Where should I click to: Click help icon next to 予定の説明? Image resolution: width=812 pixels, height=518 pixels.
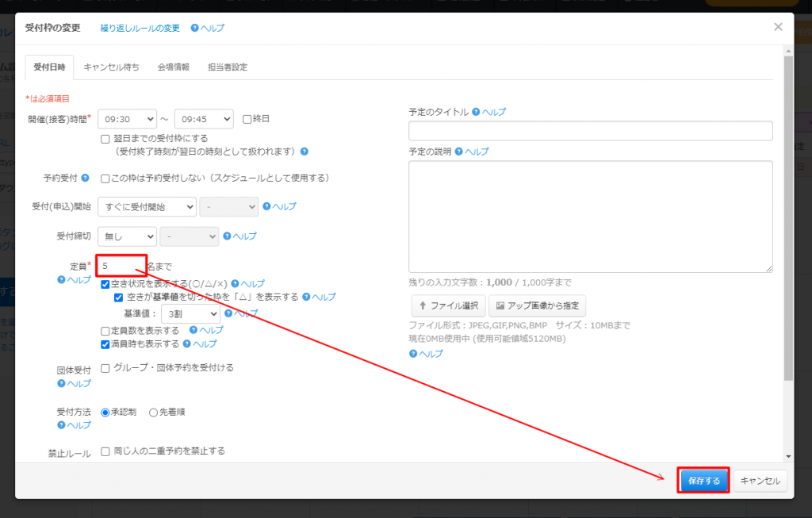click(458, 152)
